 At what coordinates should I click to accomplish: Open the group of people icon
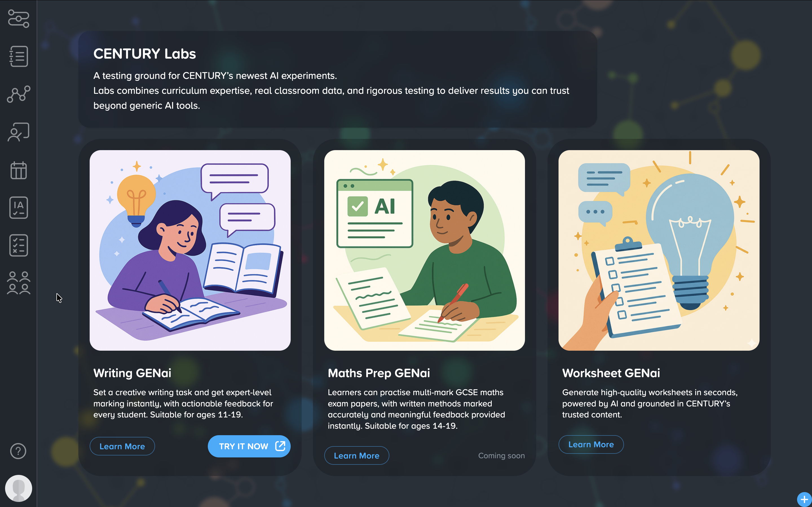coord(18,283)
